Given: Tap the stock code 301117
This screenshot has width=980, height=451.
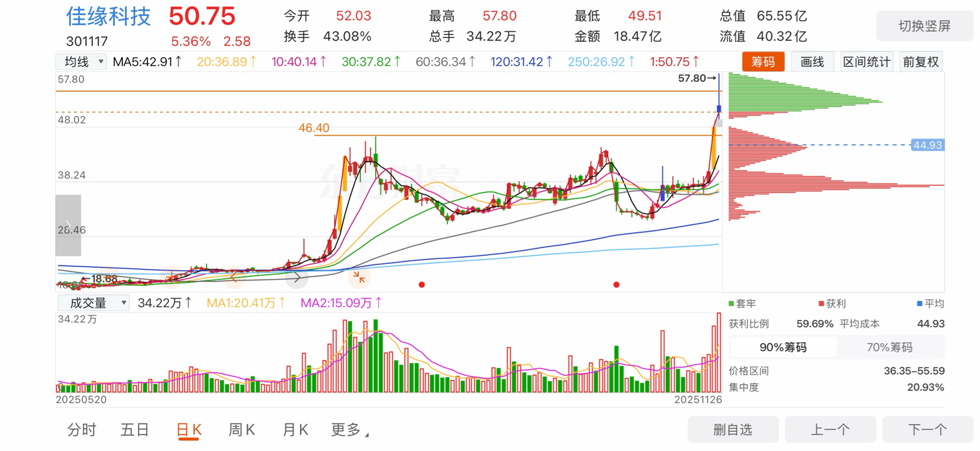Looking at the screenshot, I should tap(87, 41).
